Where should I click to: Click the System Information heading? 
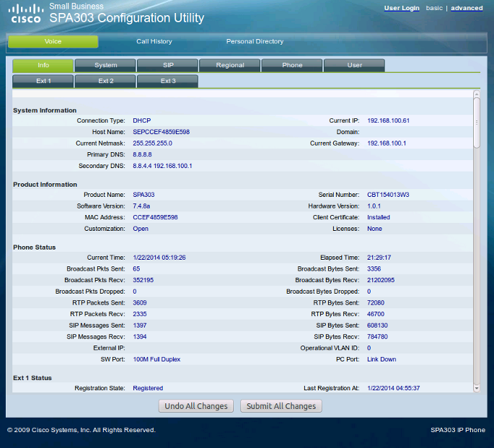click(45, 110)
